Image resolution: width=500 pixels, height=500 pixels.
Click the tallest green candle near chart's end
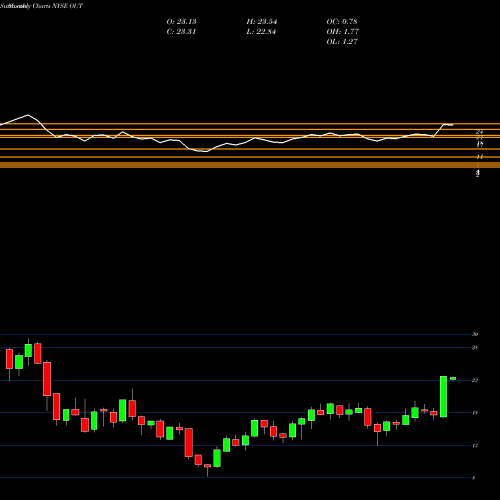click(x=443, y=396)
